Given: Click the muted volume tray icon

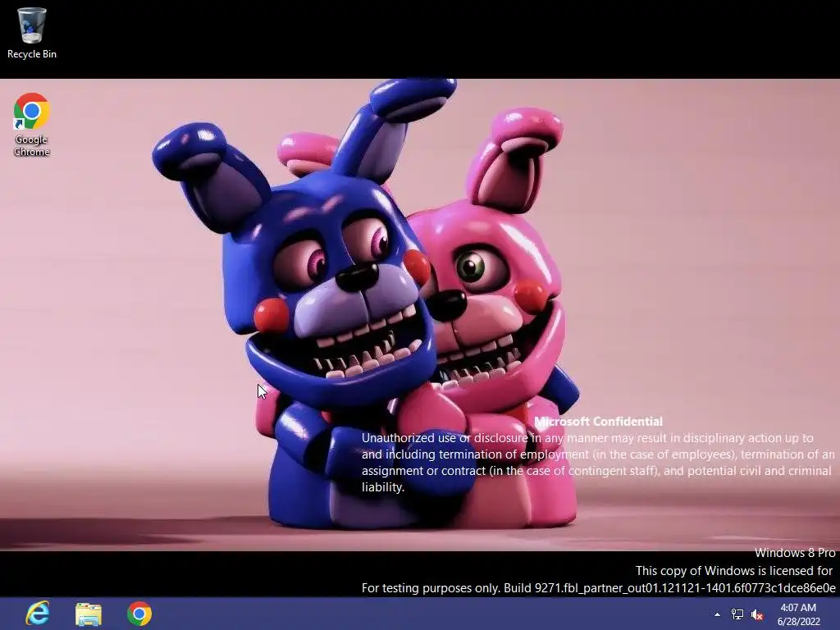Looking at the screenshot, I should click(757, 614).
